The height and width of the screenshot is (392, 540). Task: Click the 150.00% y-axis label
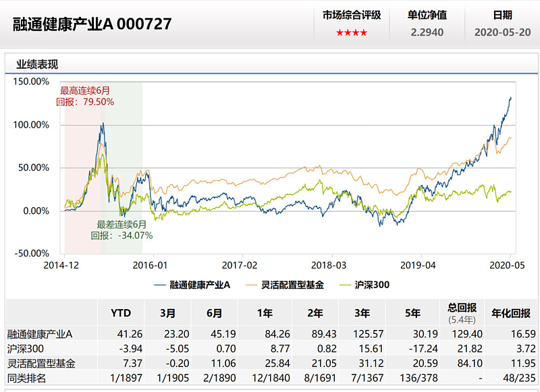(31, 82)
